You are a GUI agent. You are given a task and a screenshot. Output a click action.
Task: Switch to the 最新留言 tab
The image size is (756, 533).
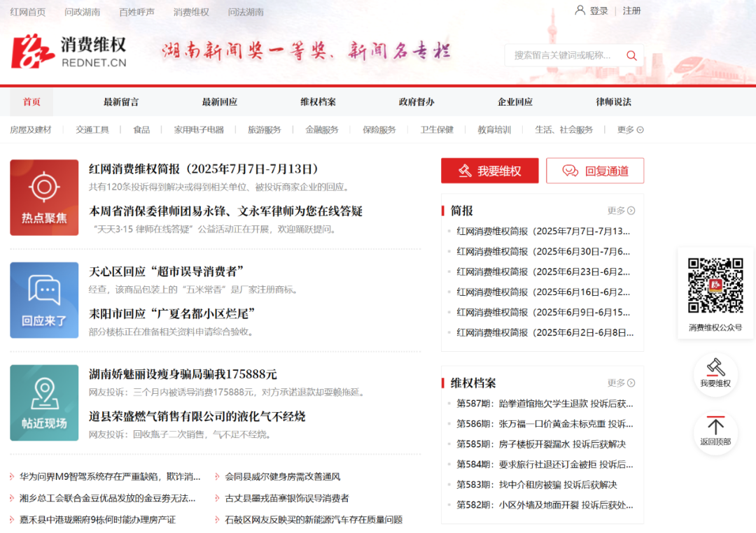[121, 101]
